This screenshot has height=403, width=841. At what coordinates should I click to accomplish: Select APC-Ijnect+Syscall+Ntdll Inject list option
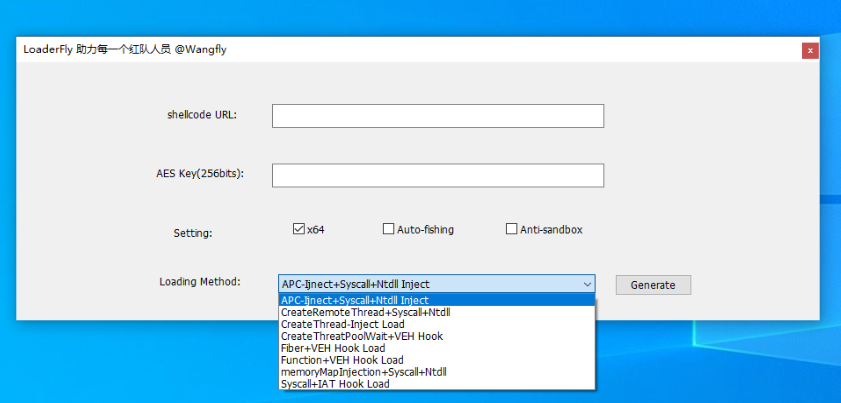pyautogui.click(x=437, y=300)
